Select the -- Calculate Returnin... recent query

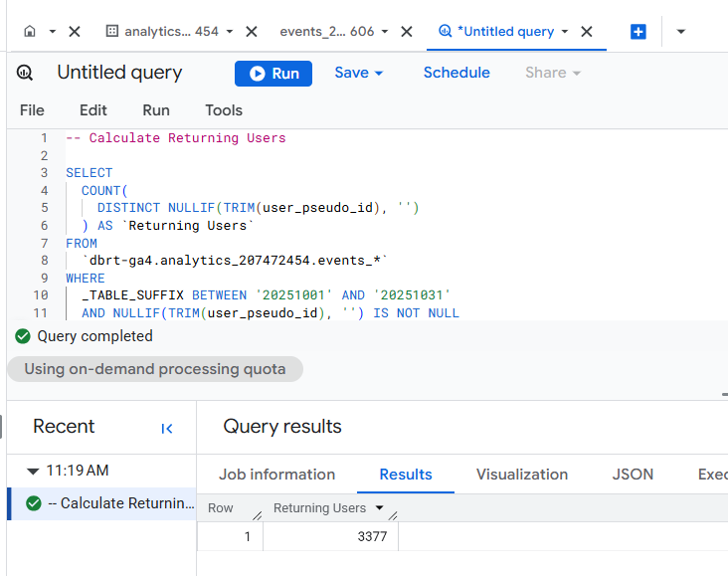[x=102, y=503]
